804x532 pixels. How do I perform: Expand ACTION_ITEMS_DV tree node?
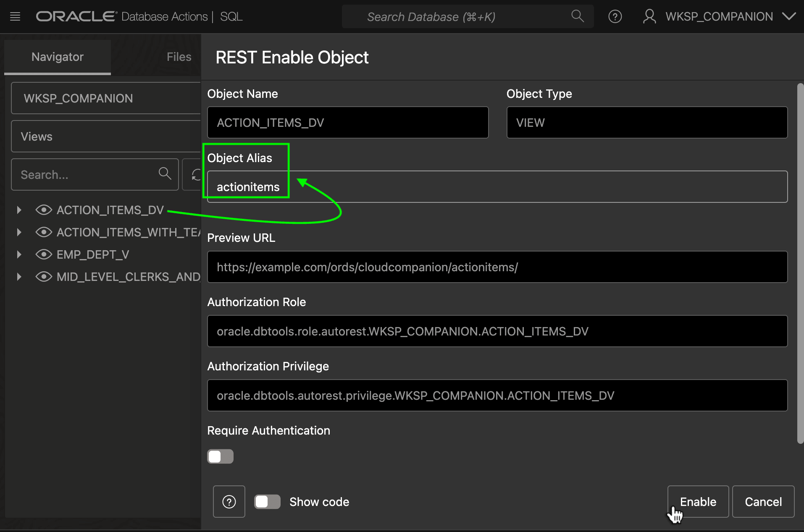(19, 210)
